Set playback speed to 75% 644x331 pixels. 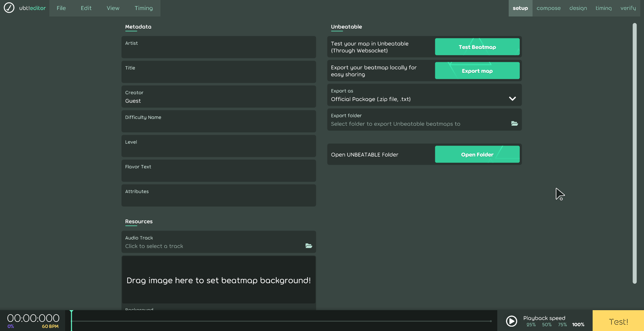click(562, 325)
